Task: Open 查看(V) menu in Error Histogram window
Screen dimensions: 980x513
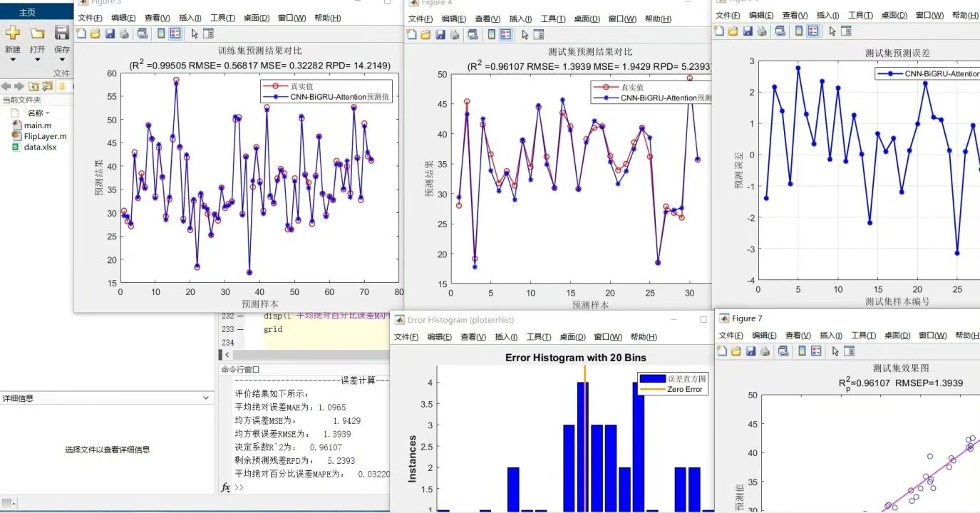Action: (474, 336)
